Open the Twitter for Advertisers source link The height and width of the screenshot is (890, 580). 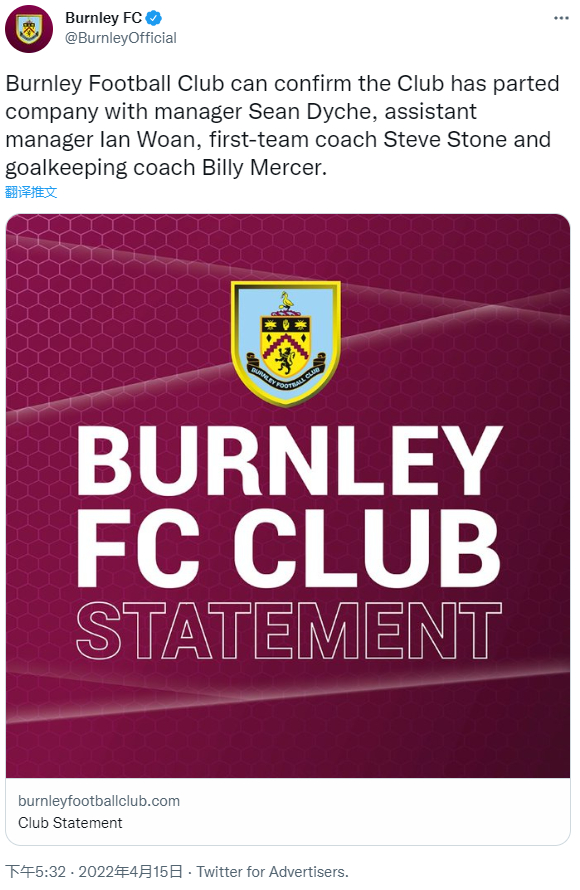point(272,872)
